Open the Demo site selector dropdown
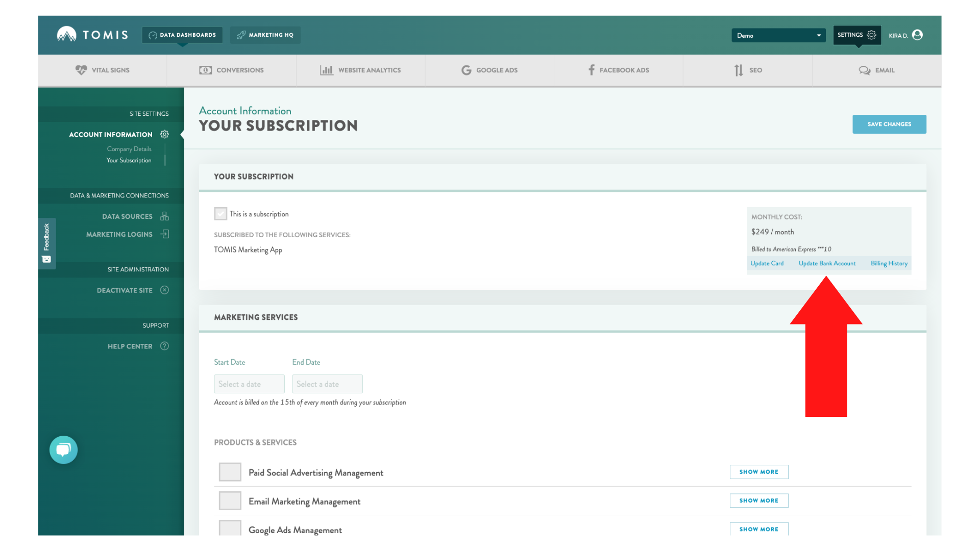This screenshot has height=551, width=980. (x=778, y=35)
